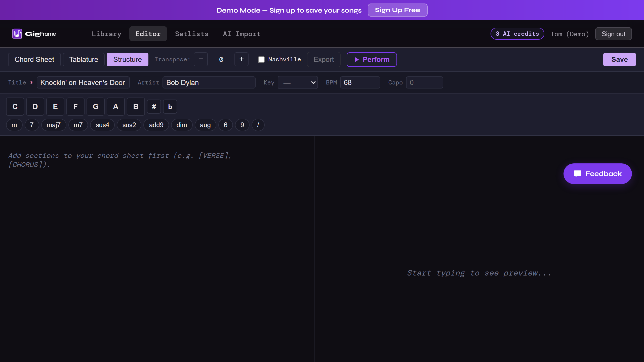Apply the dim chord modifier
The image size is (644, 362).
pyautogui.click(x=182, y=125)
